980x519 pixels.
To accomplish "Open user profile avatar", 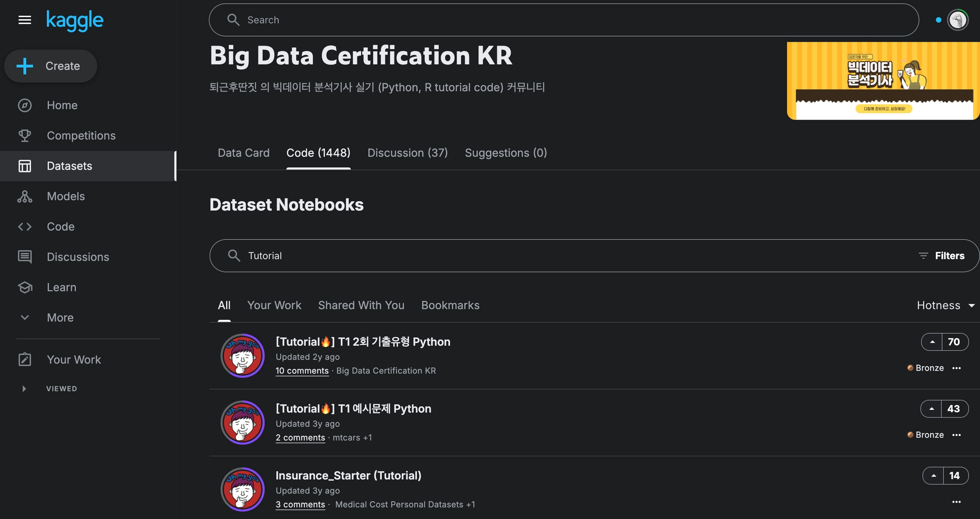I will coord(958,20).
